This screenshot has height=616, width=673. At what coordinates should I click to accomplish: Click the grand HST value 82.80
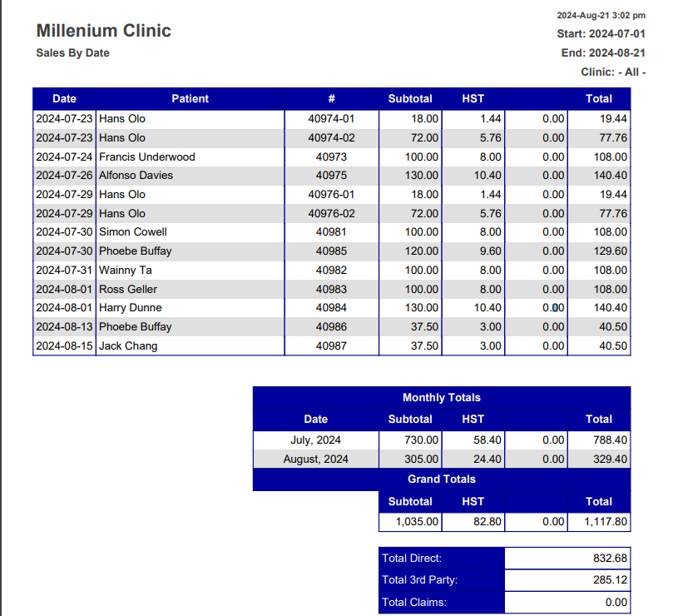(487, 521)
